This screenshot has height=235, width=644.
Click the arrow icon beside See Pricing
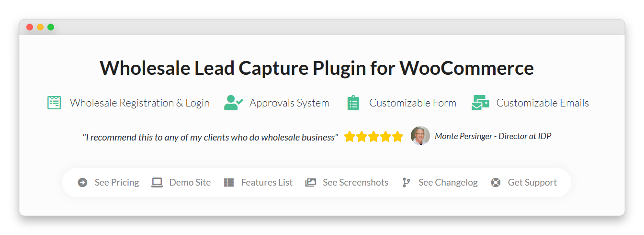pos(82,182)
